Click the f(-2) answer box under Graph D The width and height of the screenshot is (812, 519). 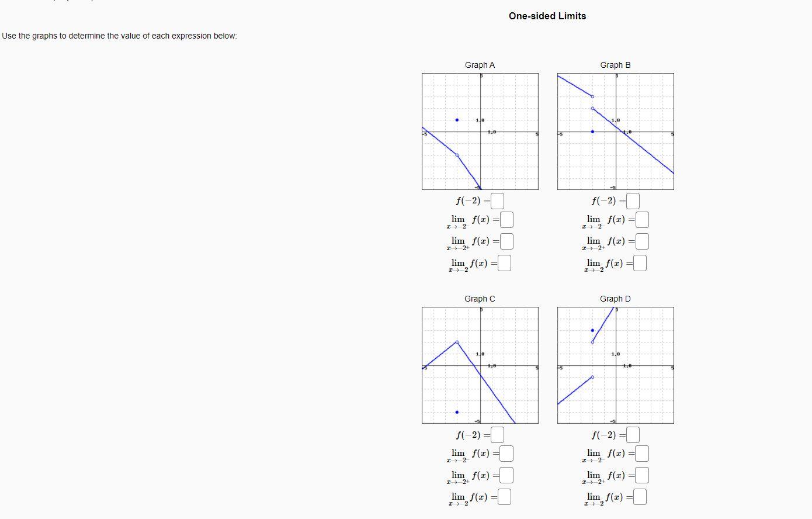(x=631, y=434)
